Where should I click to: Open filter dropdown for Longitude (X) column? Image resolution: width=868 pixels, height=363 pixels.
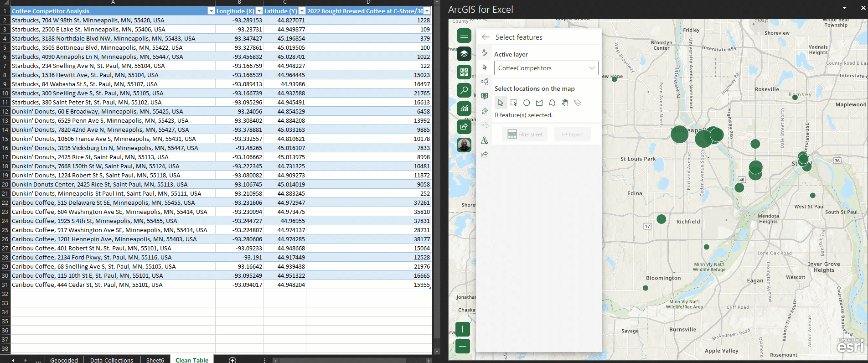coord(259,11)
